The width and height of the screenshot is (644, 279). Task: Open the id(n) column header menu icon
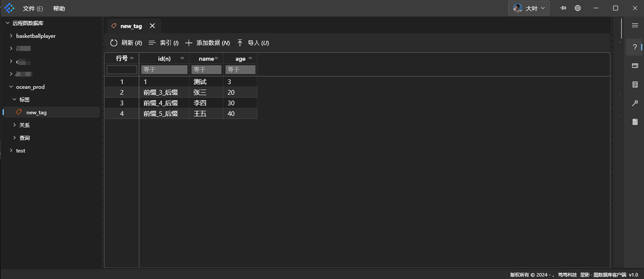[182, 58]
